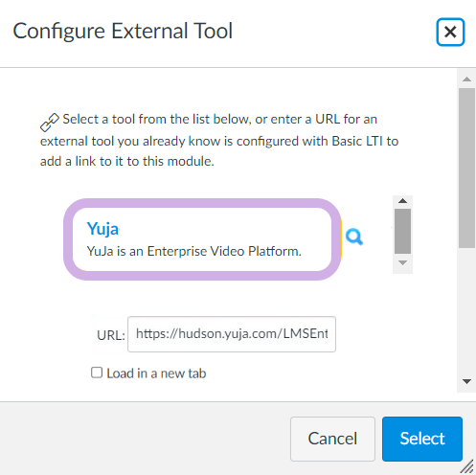Viewport: 476px width, 475px height.
Task: Click the Configure External Tool title
Action: click(x=123, y=32)
